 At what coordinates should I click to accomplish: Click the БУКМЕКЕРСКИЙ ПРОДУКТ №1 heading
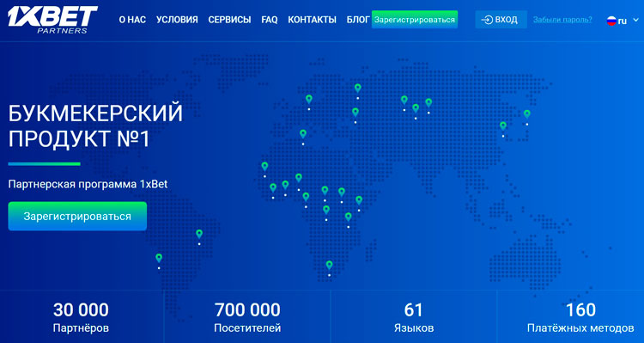tap(95, 126)
